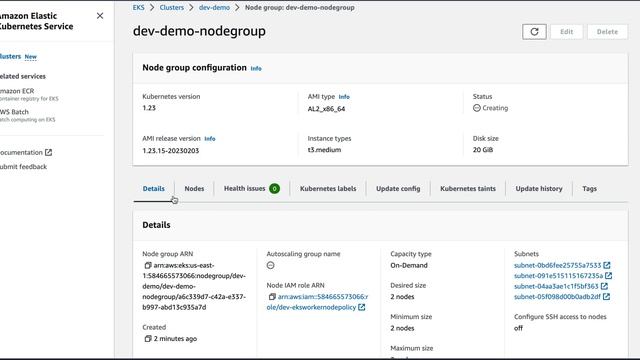This screenshot has height=360, width=640.
Task: Select the disk size value 20 GiB
Action: [483, 150]
